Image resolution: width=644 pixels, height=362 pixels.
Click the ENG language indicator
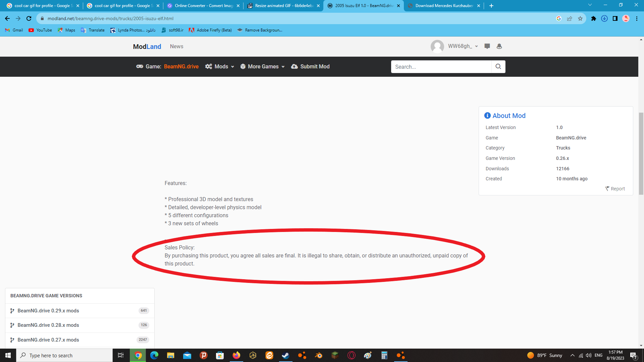598,355
